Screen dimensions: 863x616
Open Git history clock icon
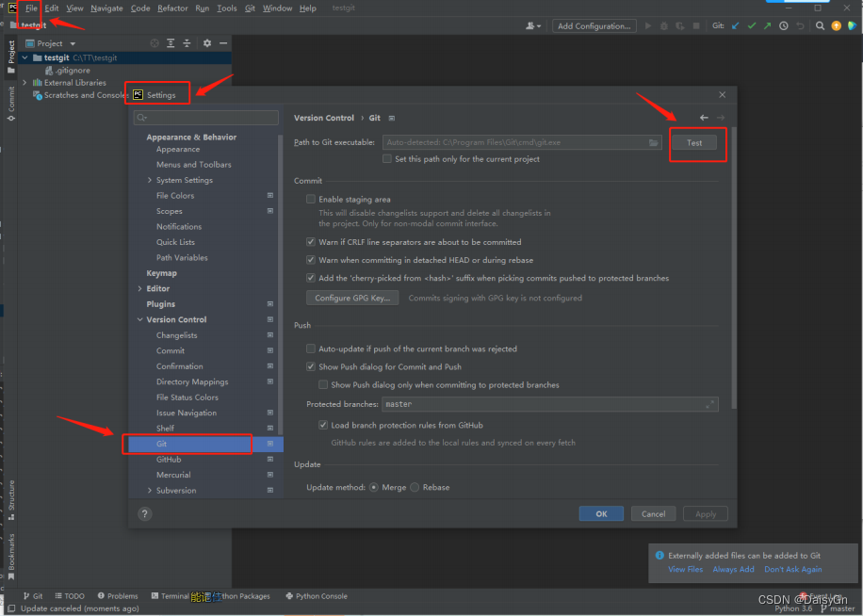click(784, 25)
